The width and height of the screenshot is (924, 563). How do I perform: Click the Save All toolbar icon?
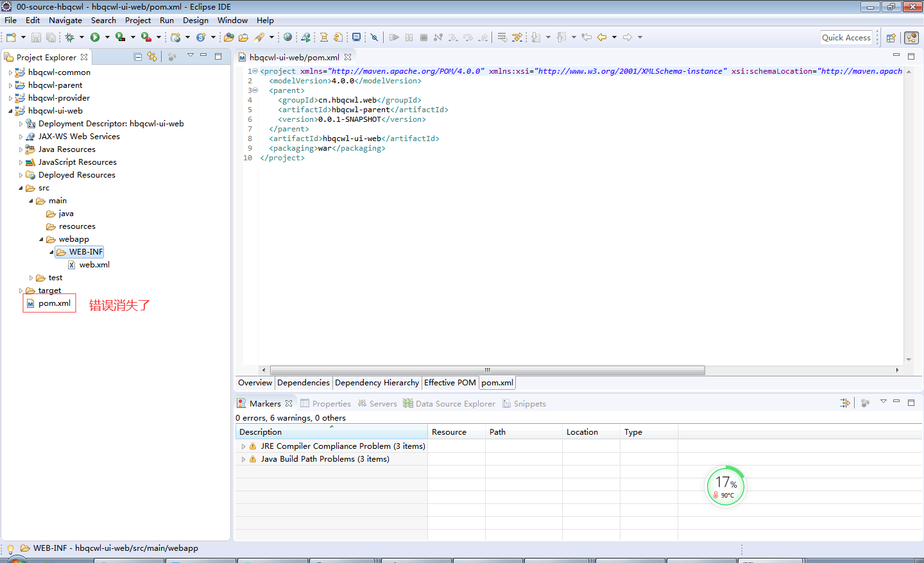51,37
